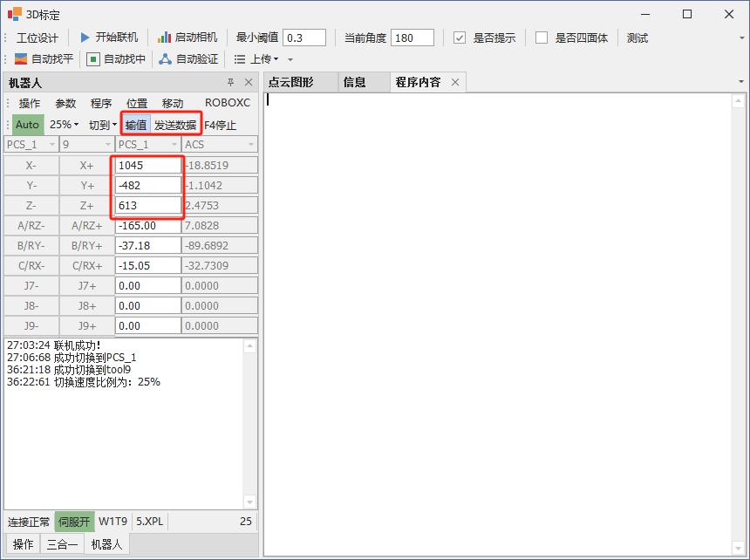Open the 参数 menu in robot panel

(x=65, y=103)
